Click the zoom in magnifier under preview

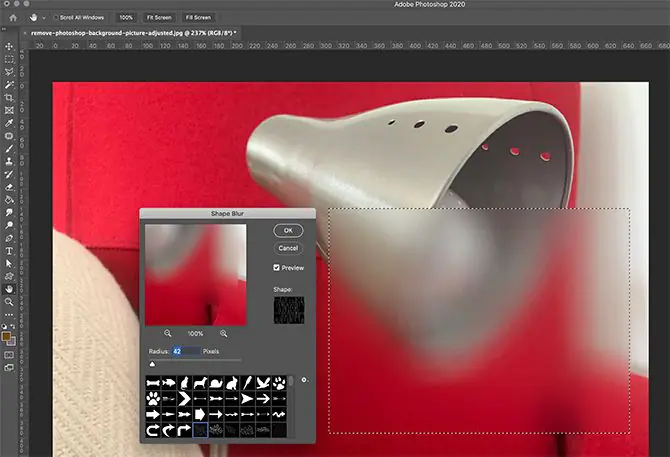[223, 333]
